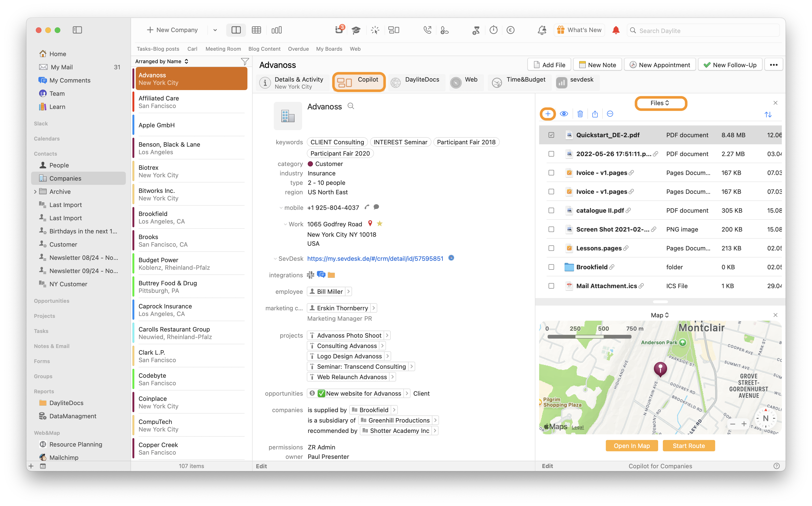Toggle file preview eye icon
This screenshot has width=812, height=506.
pyautogui.click(x=563, y=114)
